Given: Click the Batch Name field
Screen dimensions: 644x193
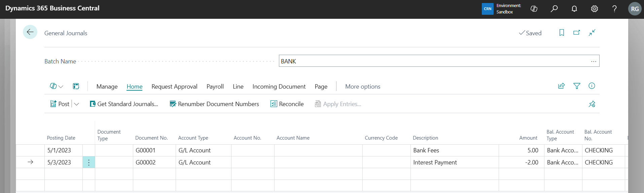Looking at the screenshot, I should [x=439, y=61].
